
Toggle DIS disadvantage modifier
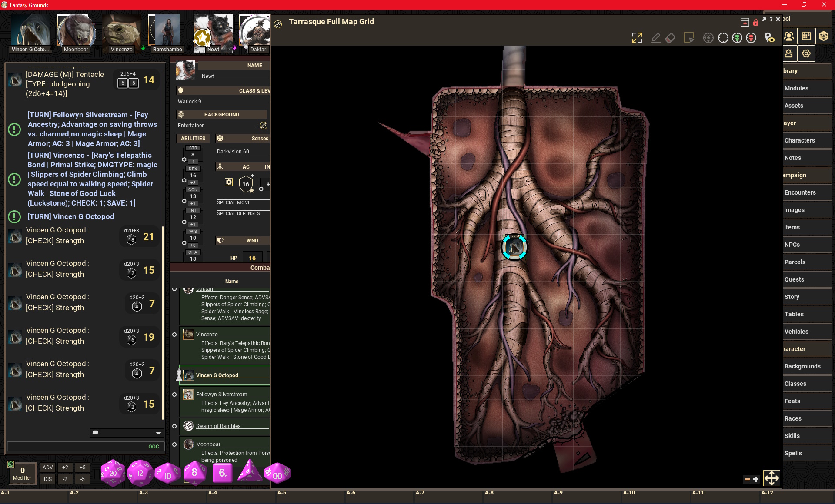click(48, 479)
